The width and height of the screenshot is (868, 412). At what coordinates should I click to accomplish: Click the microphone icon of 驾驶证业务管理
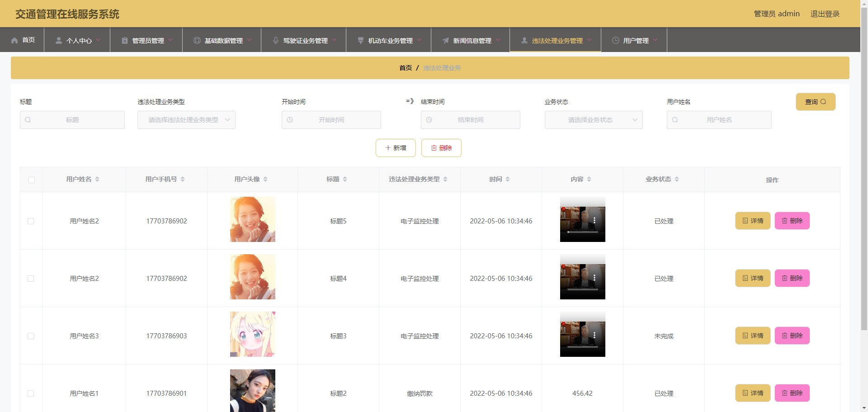point(276,40)
